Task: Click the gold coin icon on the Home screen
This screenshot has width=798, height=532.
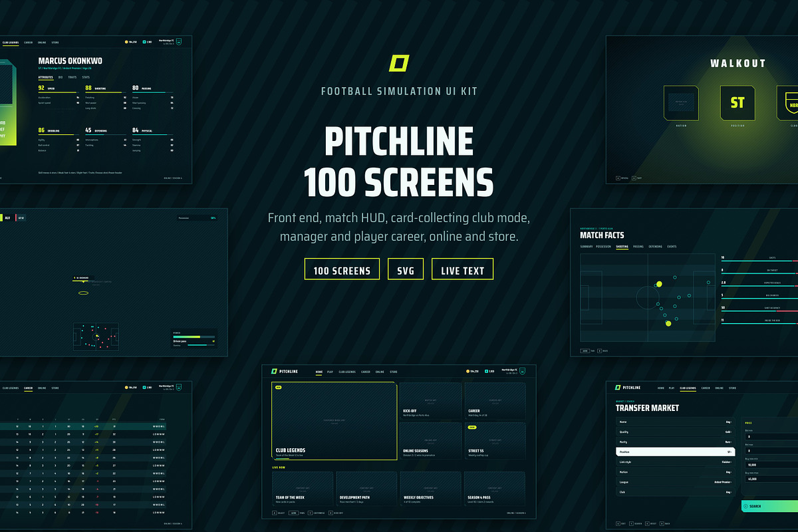Action: (x=468, y=371)
